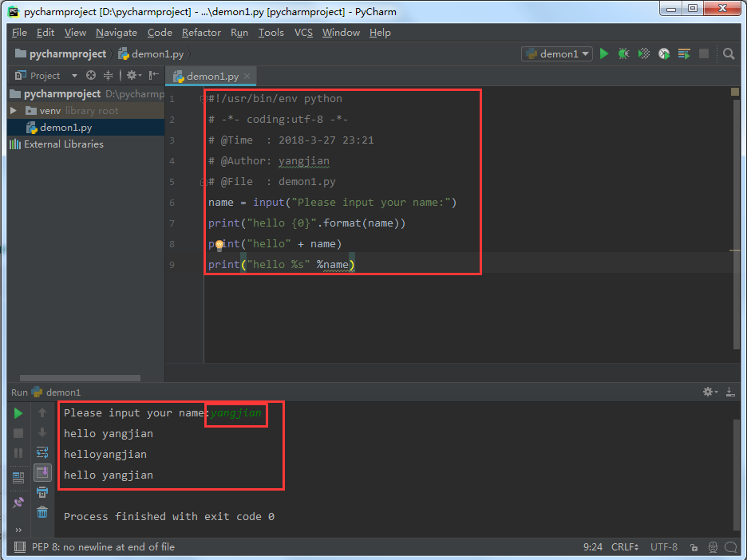Close the demon1.py editor tab
This screenshot has width=747, height=560.
click(x=247, y=76)
